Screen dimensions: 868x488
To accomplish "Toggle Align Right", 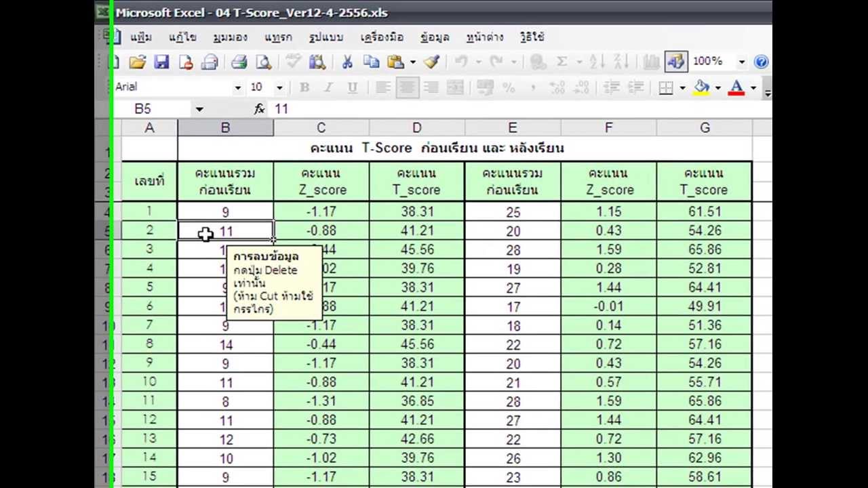I will [x=431, y=87].
